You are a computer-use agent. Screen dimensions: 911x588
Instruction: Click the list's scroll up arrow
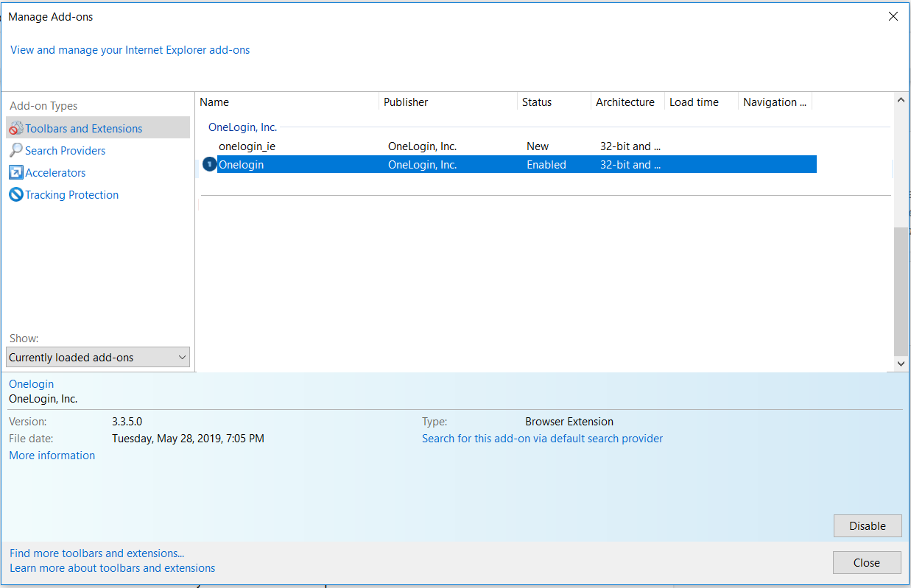pos(901,99)
